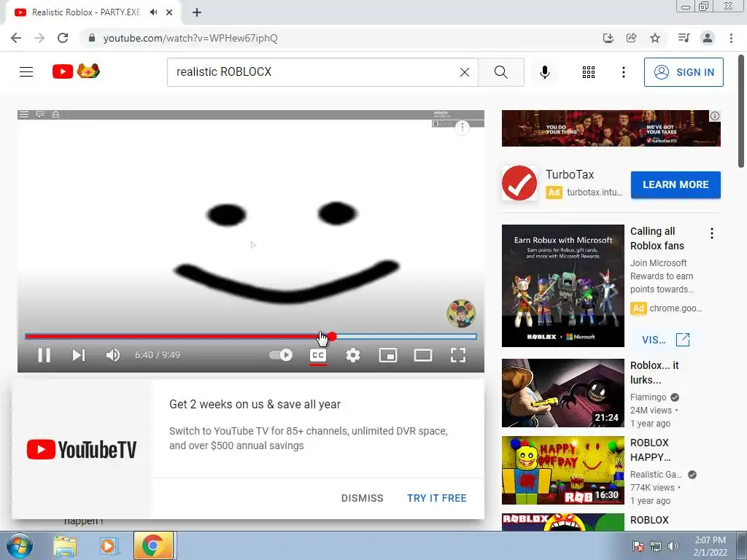Click VIS... link on Roblox ad
747x560 pixels.
click(665, 340)
